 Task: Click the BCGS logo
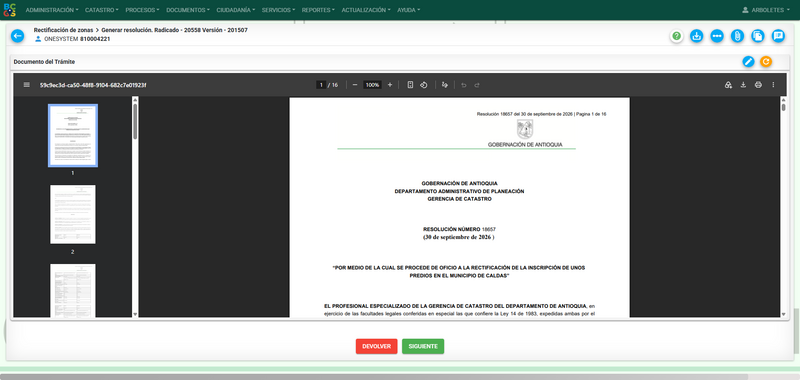[10, 10]
